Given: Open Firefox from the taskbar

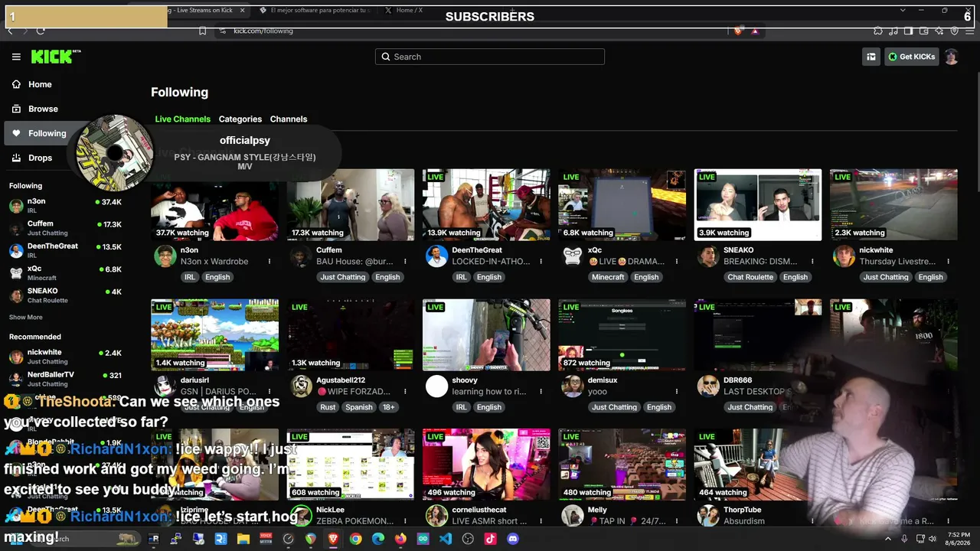Looking at the screenshot, I should click(400, 539).
